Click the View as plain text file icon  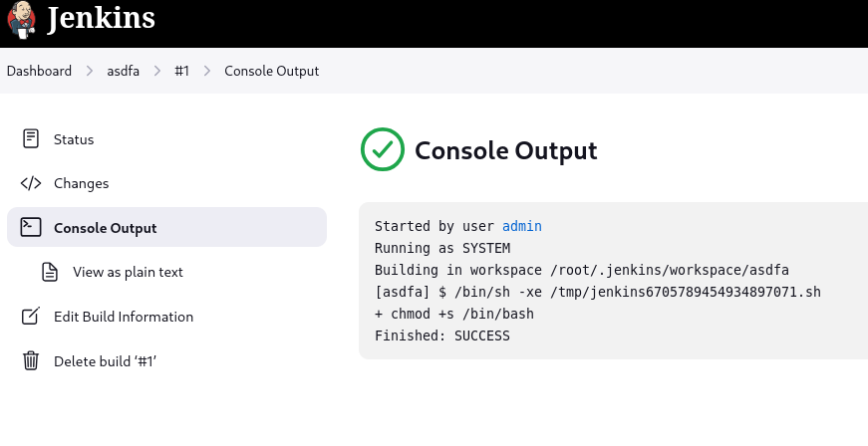[x=50, y=272]
